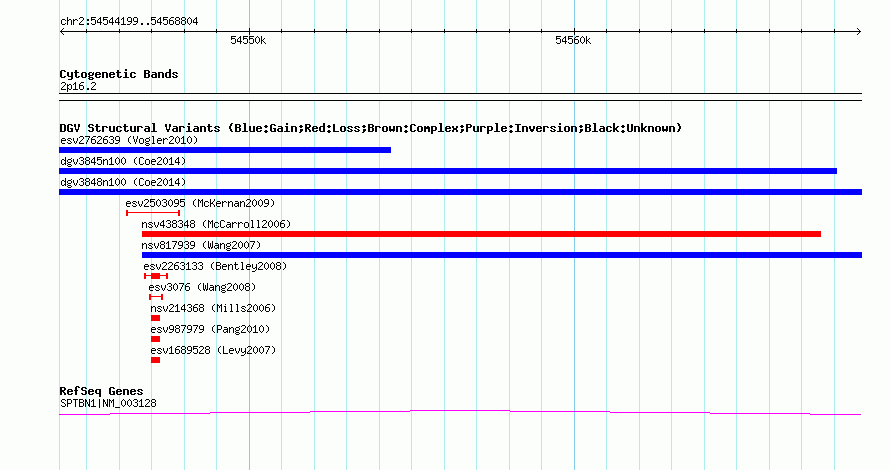Open the esv3076 (Wang2008) label
The image size is (890, 470).
pyautogui.click(x=202, y=287)
